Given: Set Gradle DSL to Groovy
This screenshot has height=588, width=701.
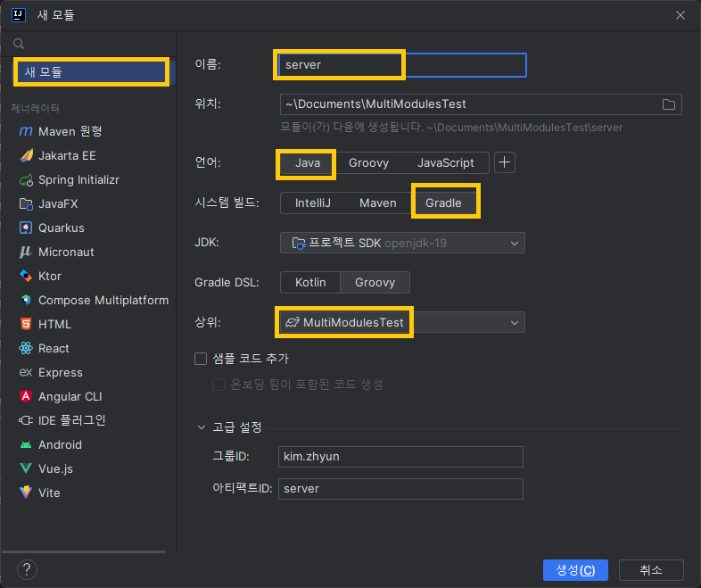Looking at the screenshot, I should click(375, 283).
